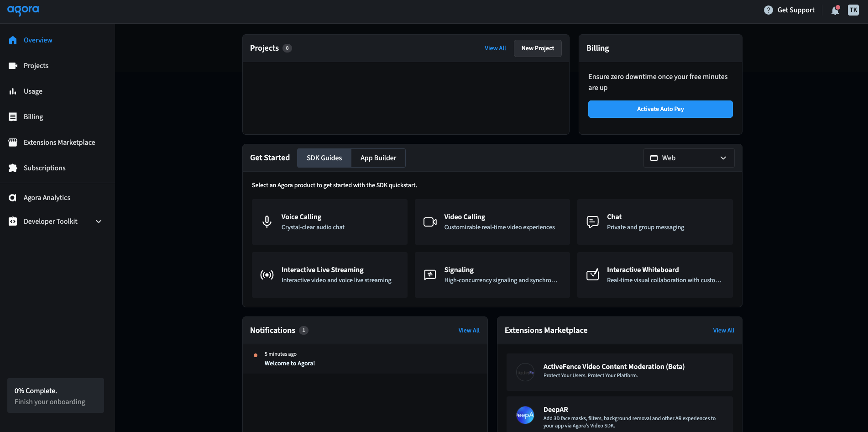
Task: Click the Extensions Marketplace storefront icon
Action: pyautogui.click(x=13, y=142)
